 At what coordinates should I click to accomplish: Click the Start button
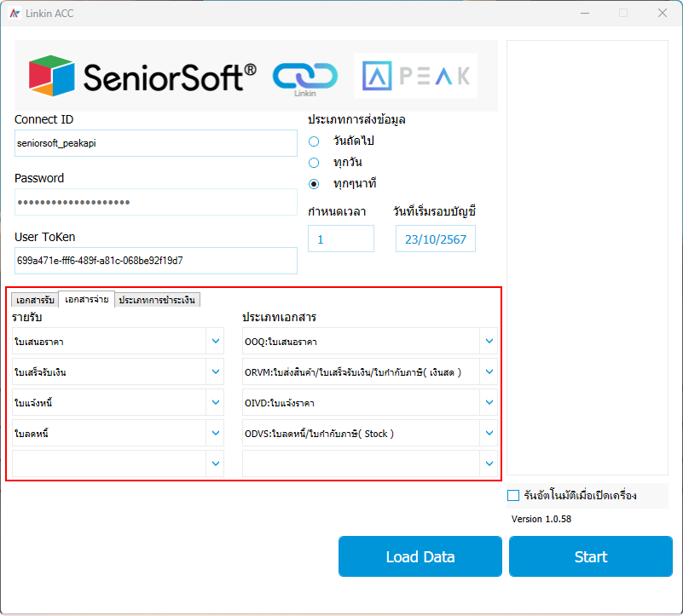click(x=591, y=556)
